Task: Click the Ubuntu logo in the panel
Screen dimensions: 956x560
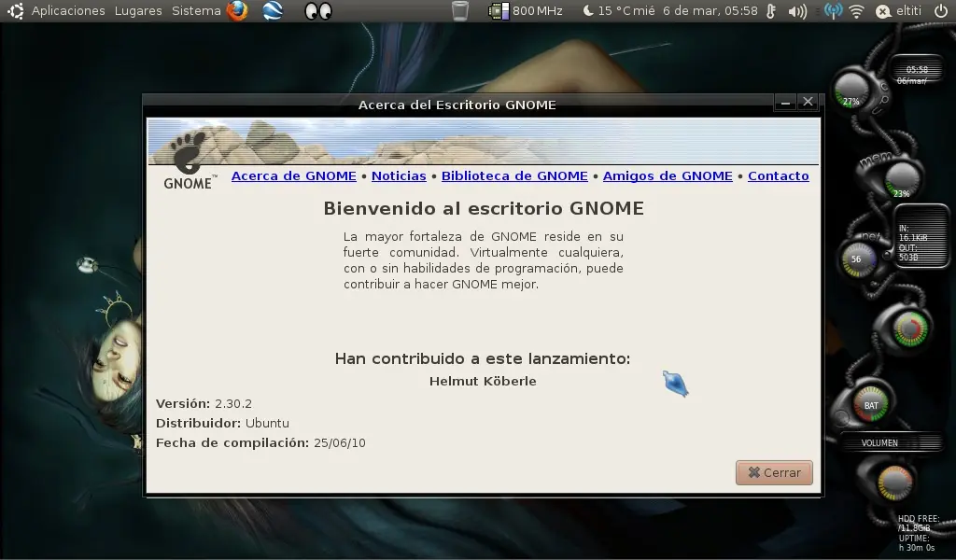Action: tap(15, 11)
